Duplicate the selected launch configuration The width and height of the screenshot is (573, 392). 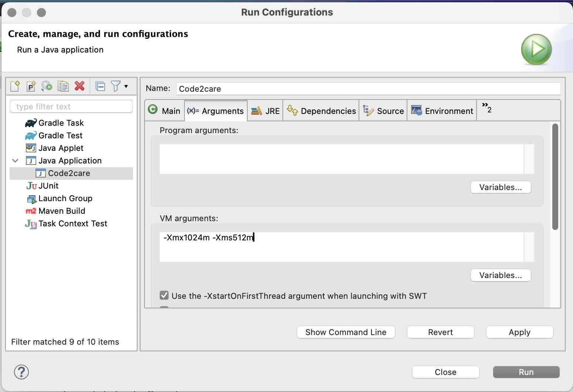pyautogui.click(x=63, y=86)
